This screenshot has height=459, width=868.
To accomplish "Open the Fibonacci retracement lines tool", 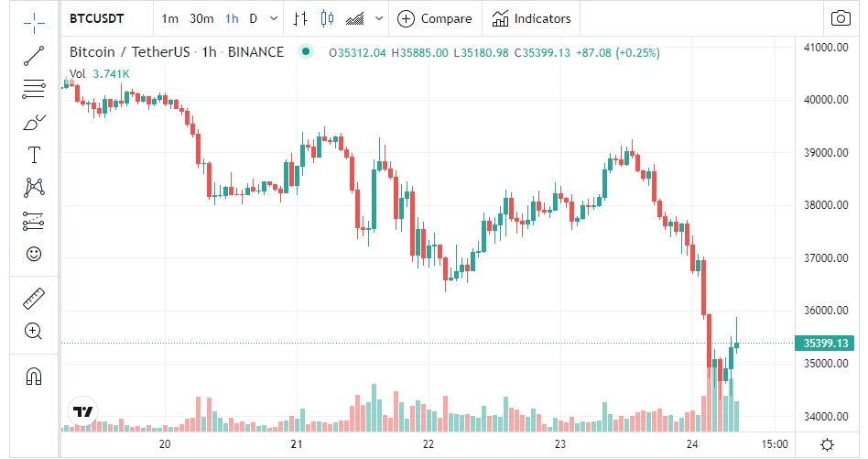I will pos(34,89).
